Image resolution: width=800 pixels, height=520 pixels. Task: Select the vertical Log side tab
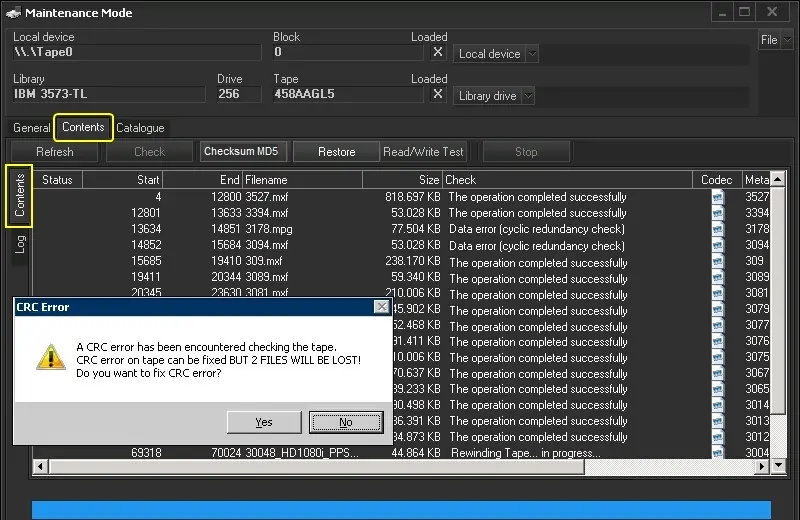point(20,244)
